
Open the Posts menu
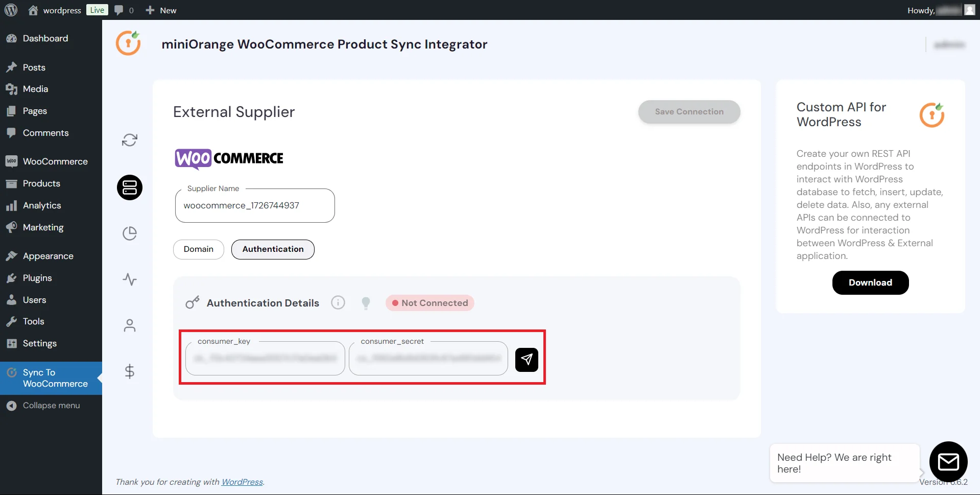pyautogui.click(x=51, y=67)
